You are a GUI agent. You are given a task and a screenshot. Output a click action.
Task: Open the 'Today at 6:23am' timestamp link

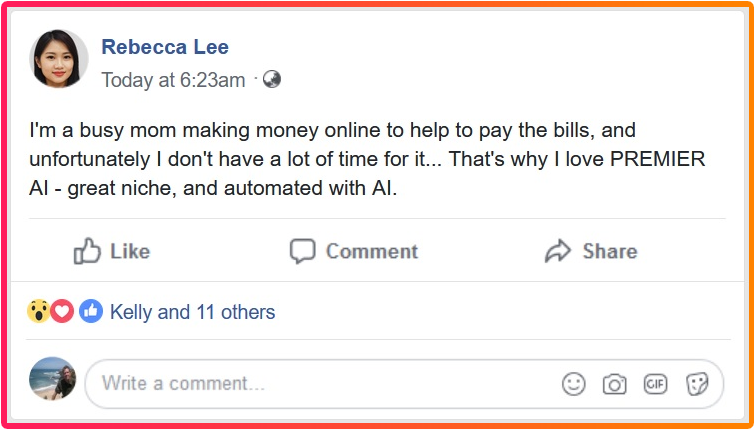[x=173, y=80]
